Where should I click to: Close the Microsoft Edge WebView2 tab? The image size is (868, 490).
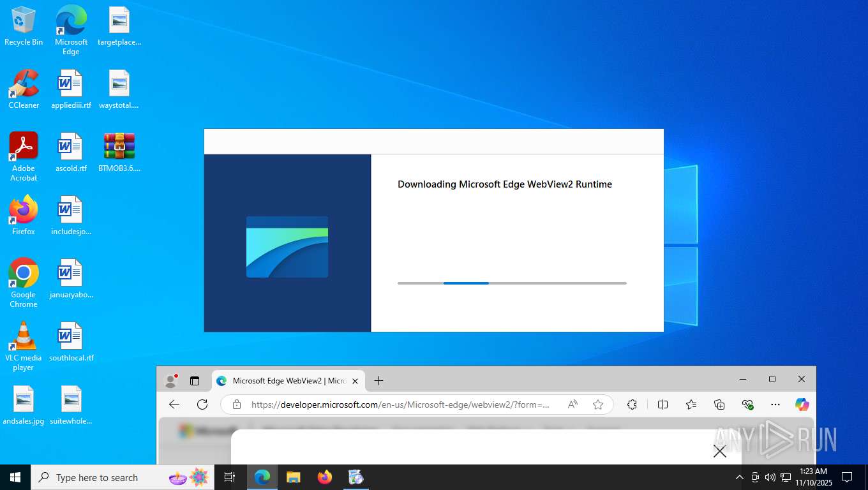[x=355, y=381]
